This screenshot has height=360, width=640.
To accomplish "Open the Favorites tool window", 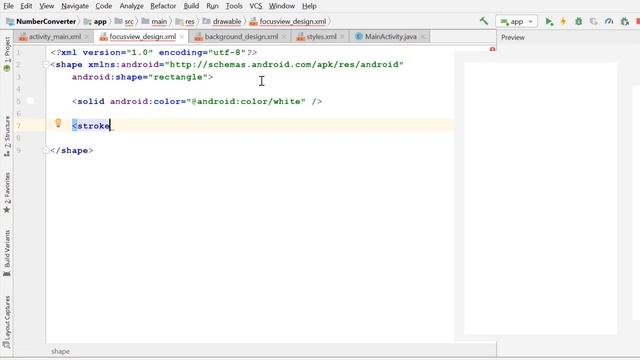I will click(x=7, y=193).
